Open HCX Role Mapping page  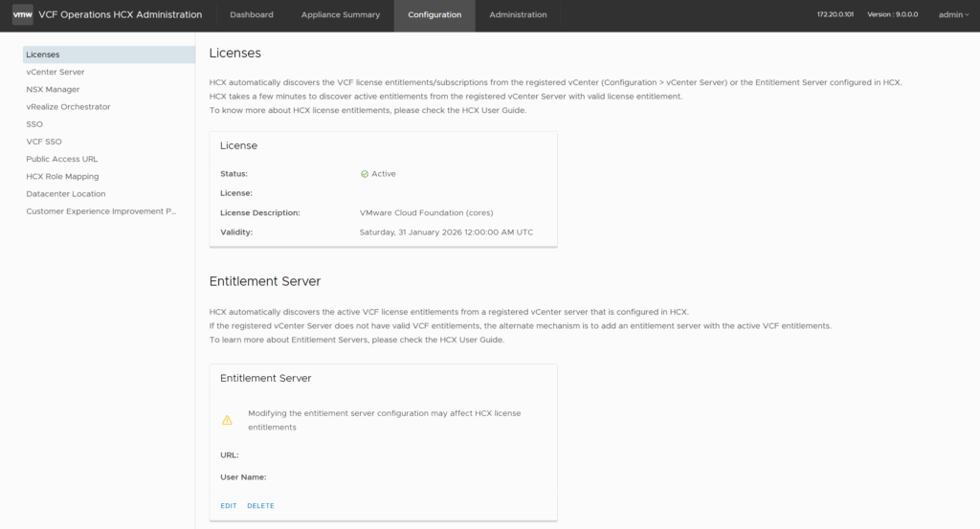62,176
